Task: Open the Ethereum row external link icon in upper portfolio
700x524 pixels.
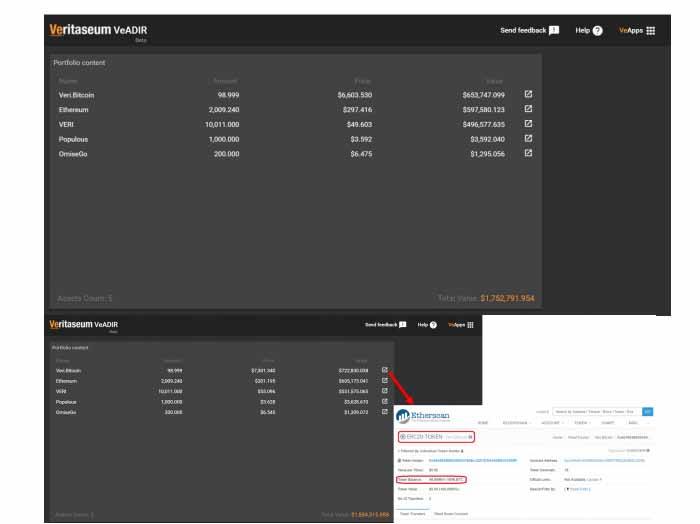Action: (x=528, y=109)
